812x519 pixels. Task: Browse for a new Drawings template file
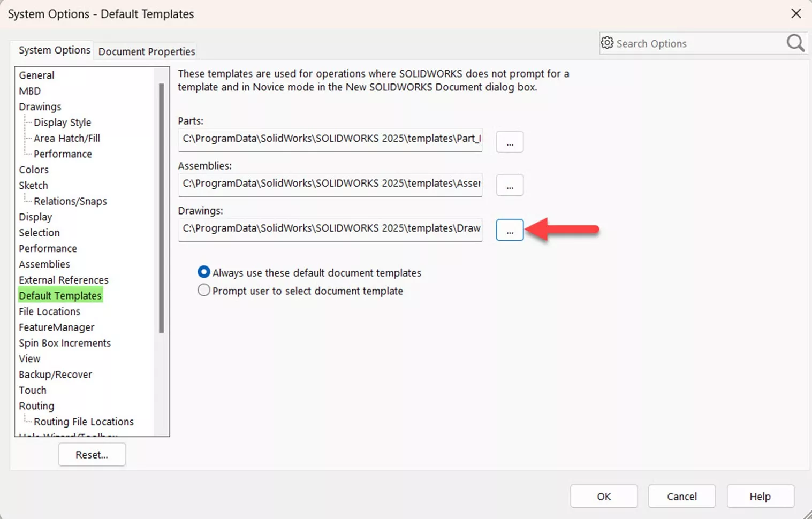pyautogui.click(x=509, y=230)
